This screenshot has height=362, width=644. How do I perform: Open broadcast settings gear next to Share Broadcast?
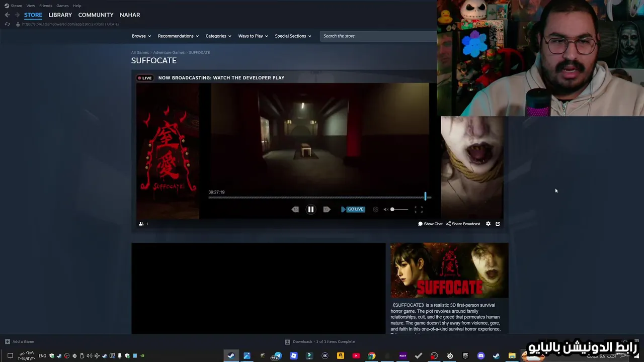pos(488,224)
